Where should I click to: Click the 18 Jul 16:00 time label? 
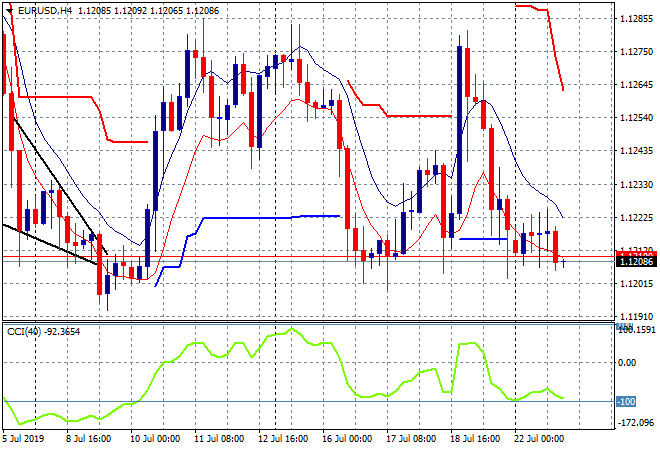click(x=476, y=439)
